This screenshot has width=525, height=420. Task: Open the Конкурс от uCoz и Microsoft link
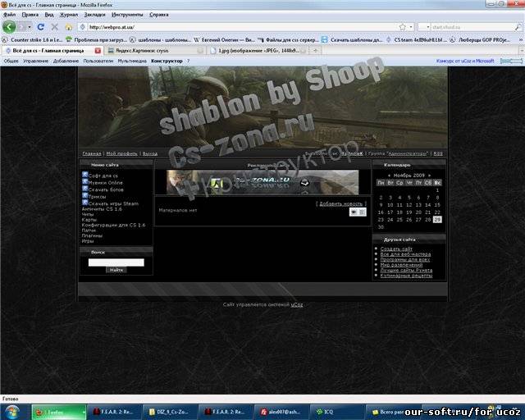(x=465, y=61)
